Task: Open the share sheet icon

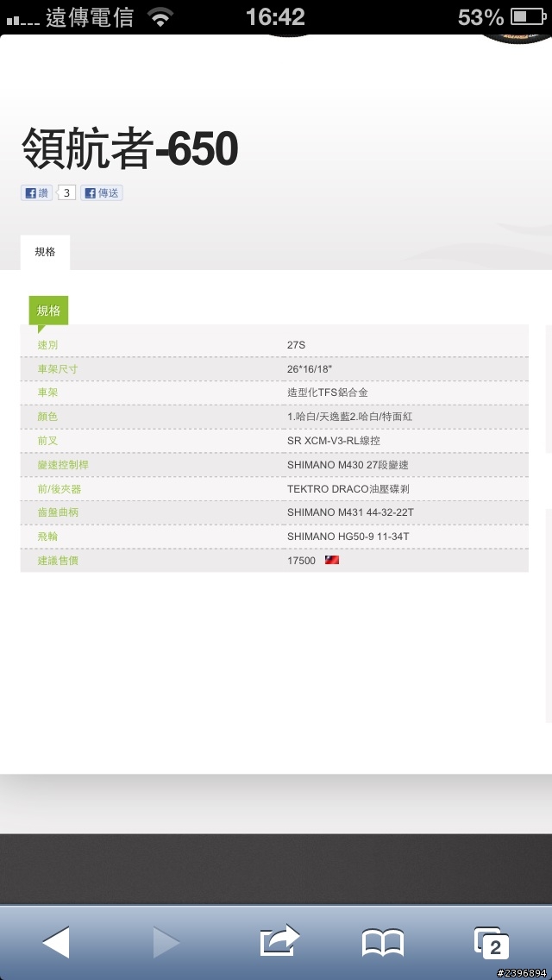Action: pyautogui.click(x=279, y=940)
